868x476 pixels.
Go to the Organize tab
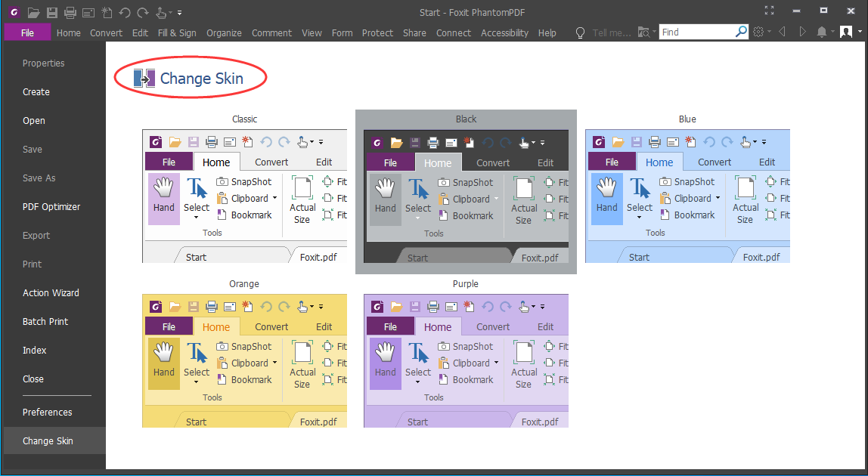pos(225,32)
